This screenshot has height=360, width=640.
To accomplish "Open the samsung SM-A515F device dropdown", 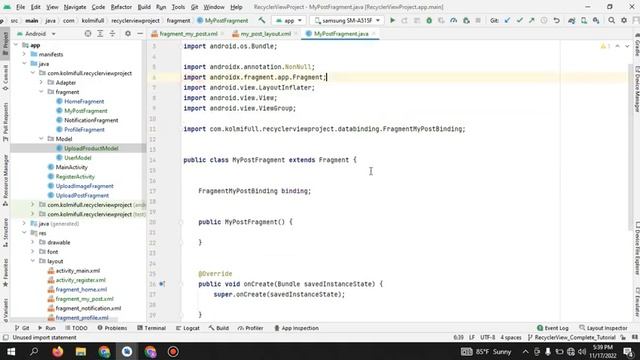I will click(x=347, y=20).
